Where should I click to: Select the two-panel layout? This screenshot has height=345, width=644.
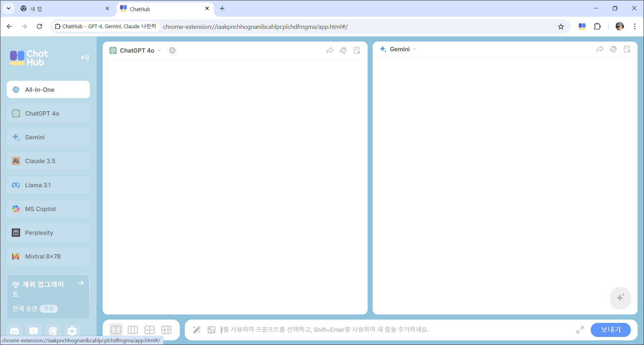(x=116, y=330)
